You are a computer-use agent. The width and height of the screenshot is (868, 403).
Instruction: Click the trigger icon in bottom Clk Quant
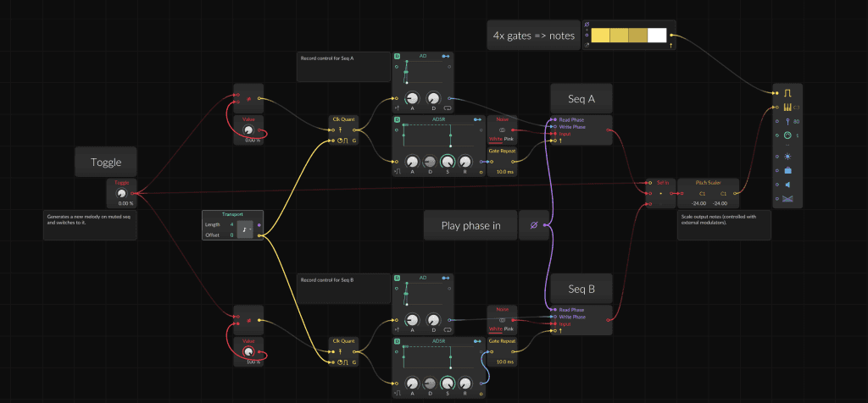(341, 351)
